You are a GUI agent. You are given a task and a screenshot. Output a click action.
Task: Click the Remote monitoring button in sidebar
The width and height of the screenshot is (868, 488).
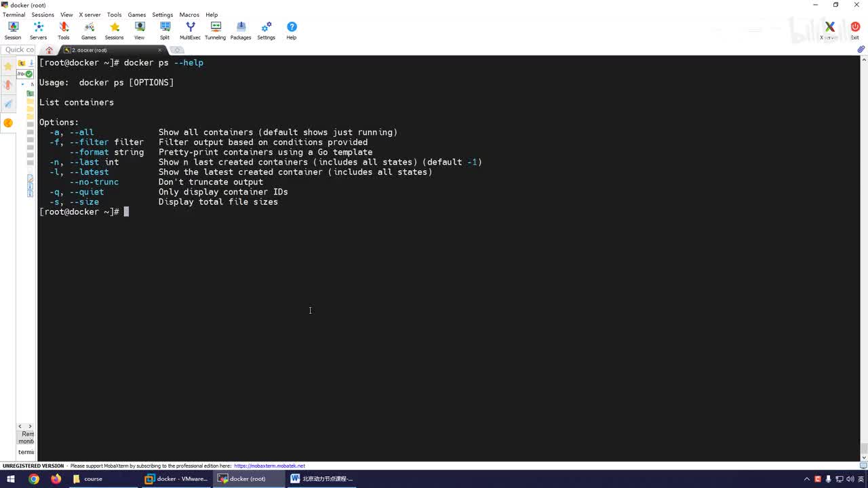(x=26, y=437)
